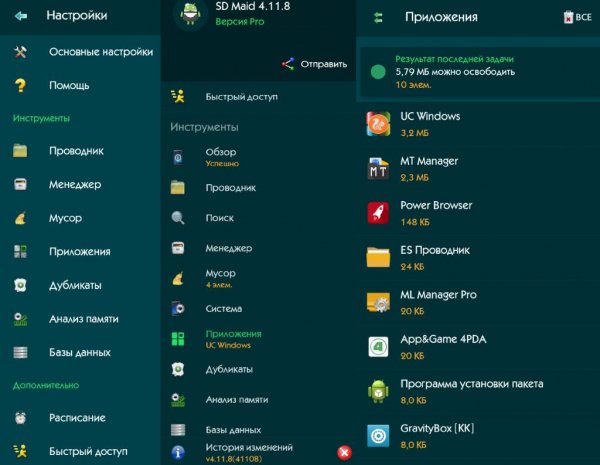This screenshot has height=465, width=600.
Task: Select Менеджер icon in settings panel
Action: [20, 184]
